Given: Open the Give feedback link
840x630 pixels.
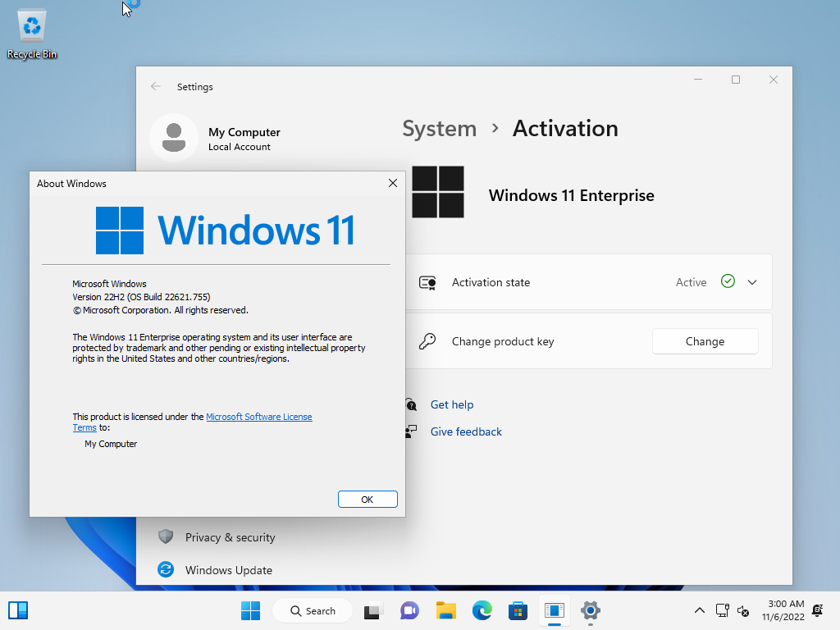Looking at the screenshot, I should click(x=466, y=431).
